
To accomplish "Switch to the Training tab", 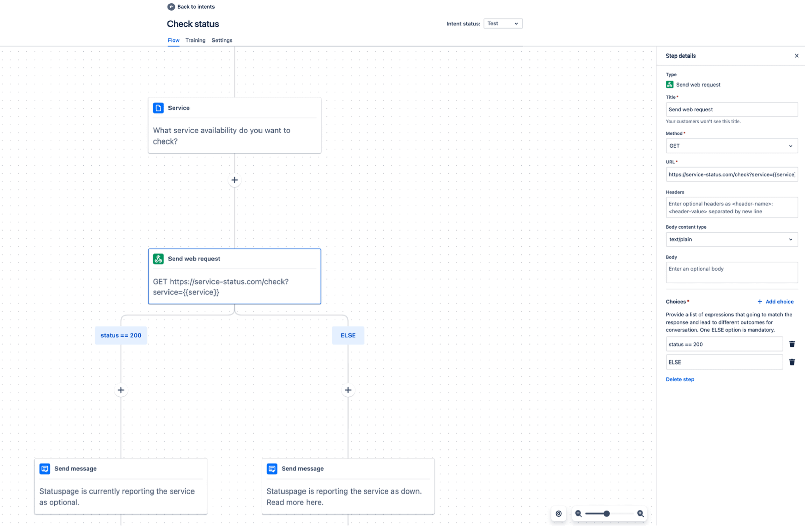I will coord(195,40).
